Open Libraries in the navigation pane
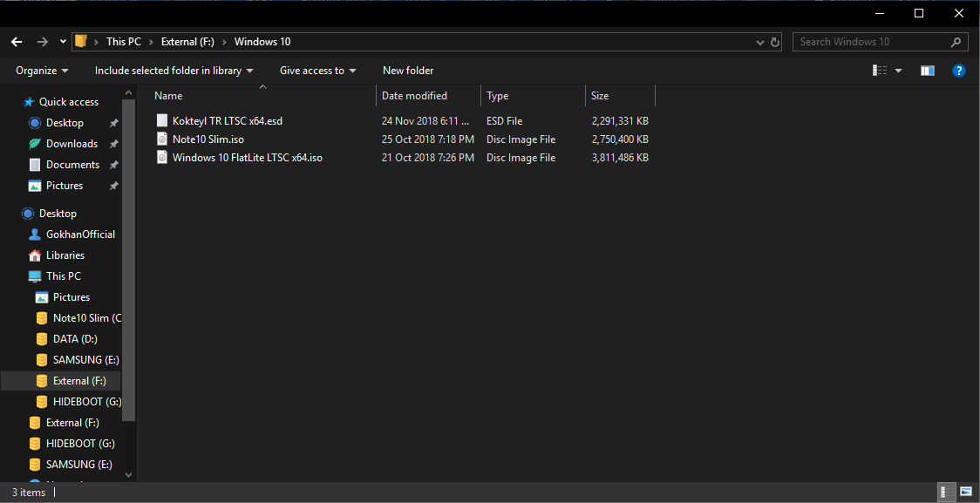 coord(65,255)
